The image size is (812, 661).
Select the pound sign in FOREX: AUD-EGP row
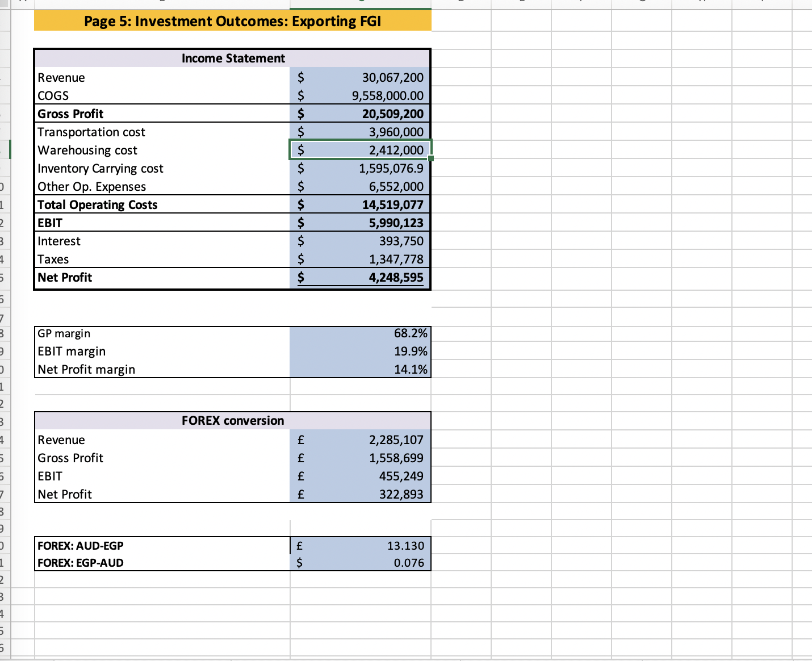300,546
